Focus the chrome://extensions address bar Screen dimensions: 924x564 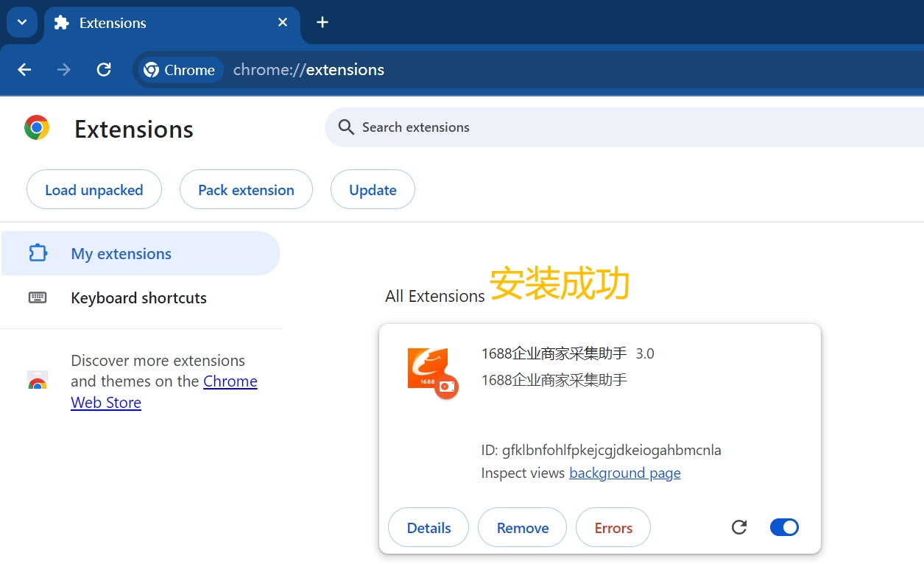coord(528,70)
